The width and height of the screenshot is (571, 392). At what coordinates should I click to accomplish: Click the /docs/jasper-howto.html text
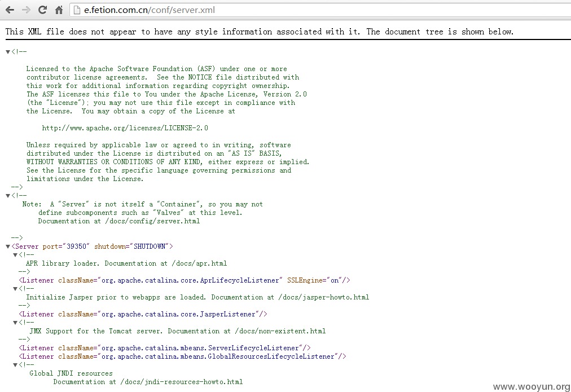[x=324, y=297]
